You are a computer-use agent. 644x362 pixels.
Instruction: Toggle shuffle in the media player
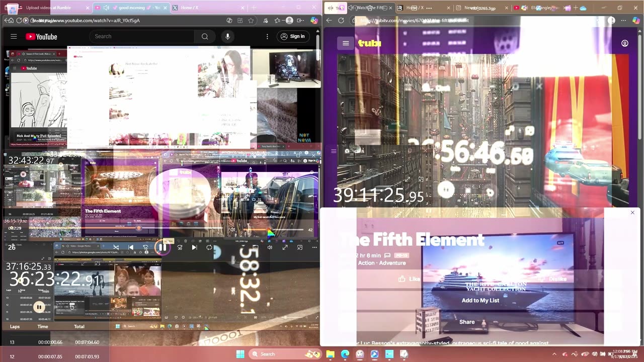pyautogui.click(x=116, y=247)
